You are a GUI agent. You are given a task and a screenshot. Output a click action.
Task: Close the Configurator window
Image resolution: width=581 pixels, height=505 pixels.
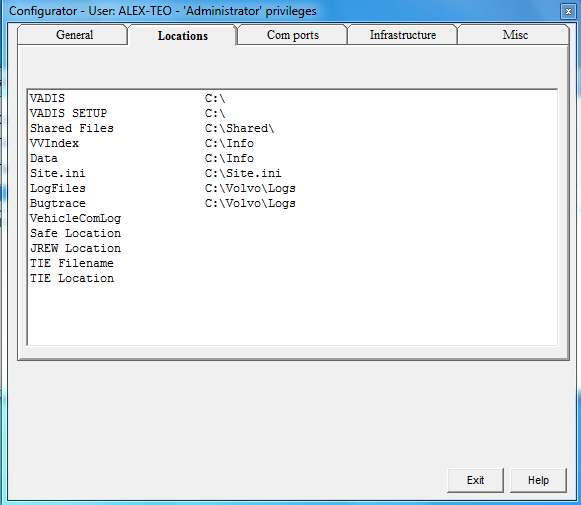coord(568,11)
